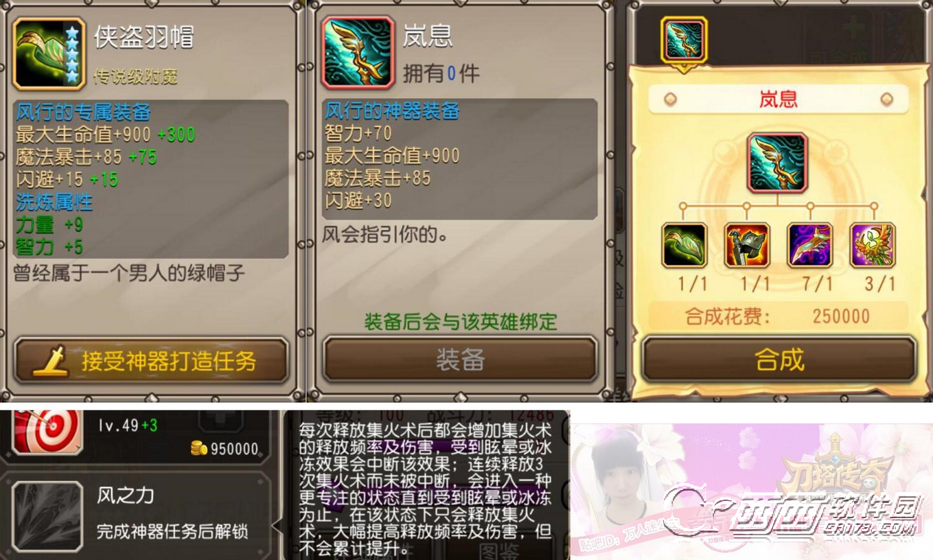Click the 装备 equip button
This screenshot has width=933, height=560.
tap(460, 359)
